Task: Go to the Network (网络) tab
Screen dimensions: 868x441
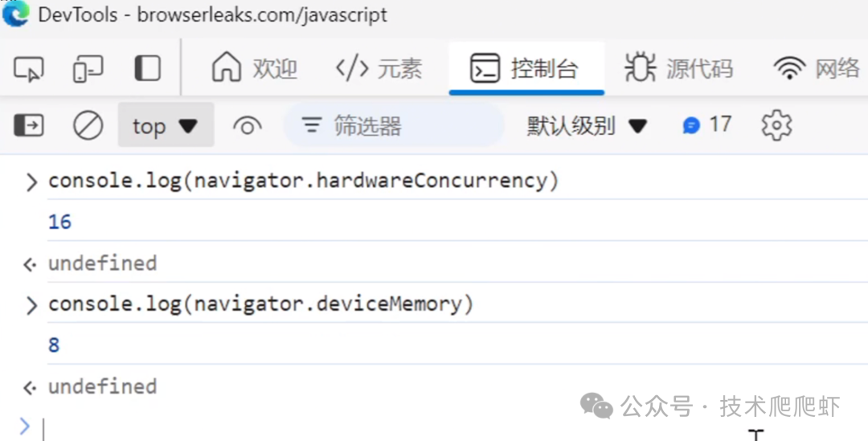Action: [817, 69]
